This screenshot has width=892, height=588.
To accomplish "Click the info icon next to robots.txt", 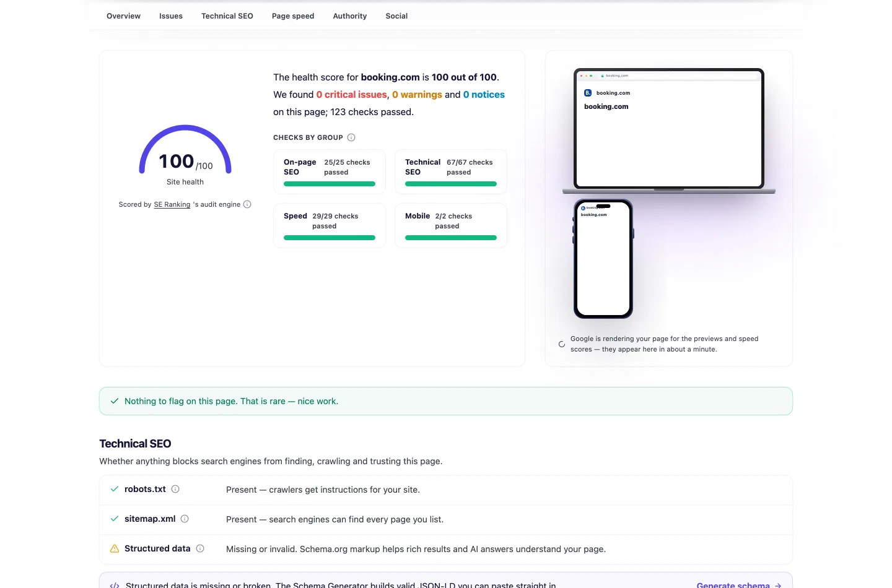I will [x=175, y=489].
